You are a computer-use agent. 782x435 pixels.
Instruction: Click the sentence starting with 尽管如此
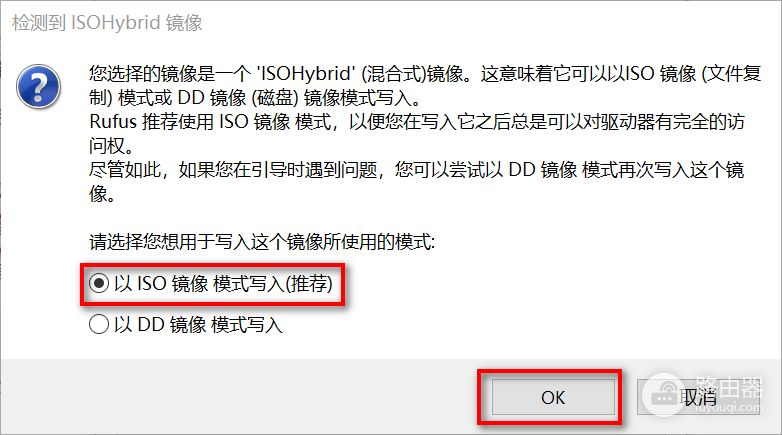[416, 170]
